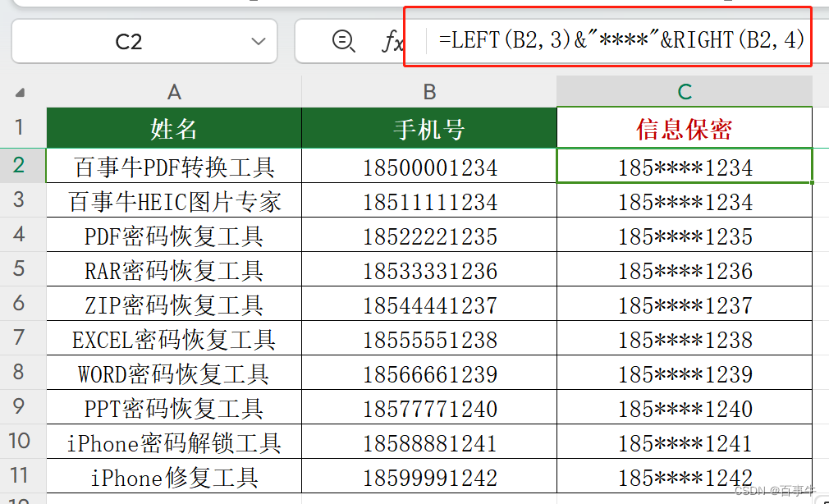Image resolution: width=829 pixels, height=504 pixels.
Task: Select cell RAR密码恢复工具
Action: click(174, 269)
